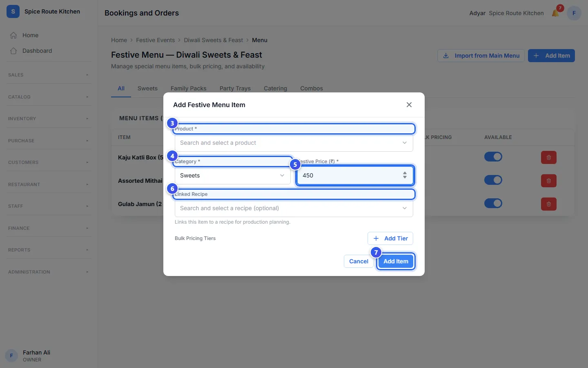Switch to the Catering tab

pos(275,88)
